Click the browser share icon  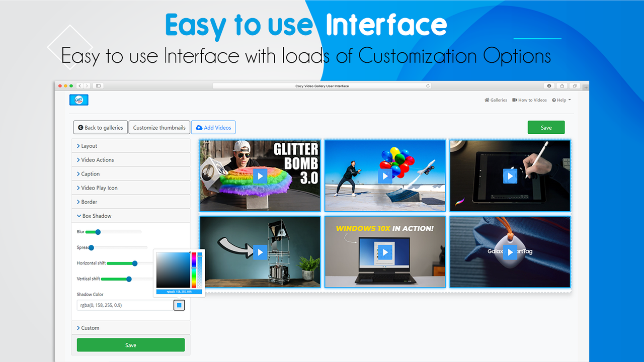(562, 85)
